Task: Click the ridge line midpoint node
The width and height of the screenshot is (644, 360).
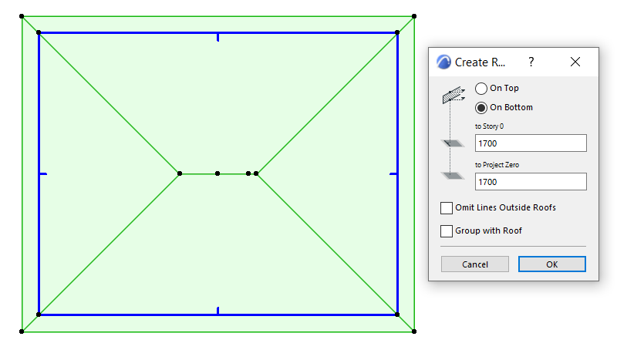Action: point(217,173)
